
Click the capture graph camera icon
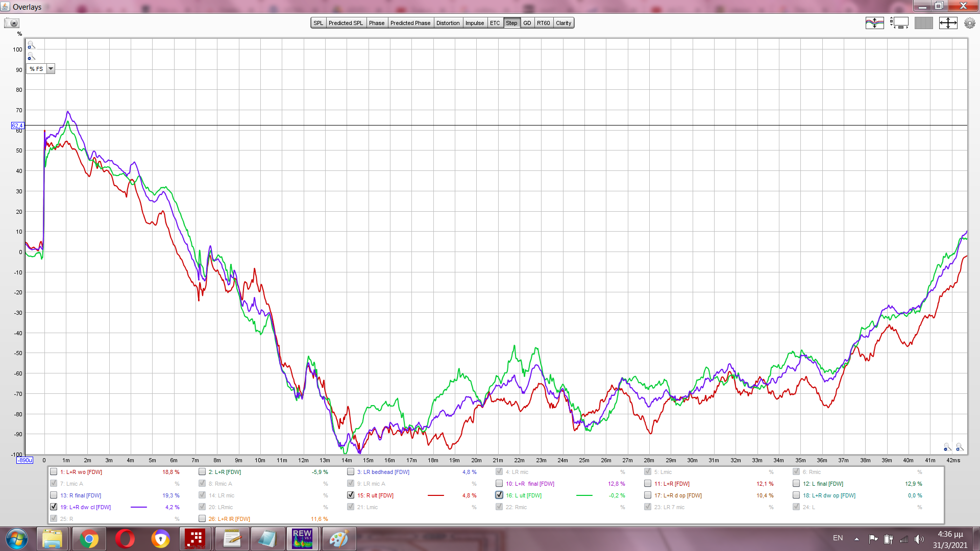pyautogui.click(x=11, y=23)
